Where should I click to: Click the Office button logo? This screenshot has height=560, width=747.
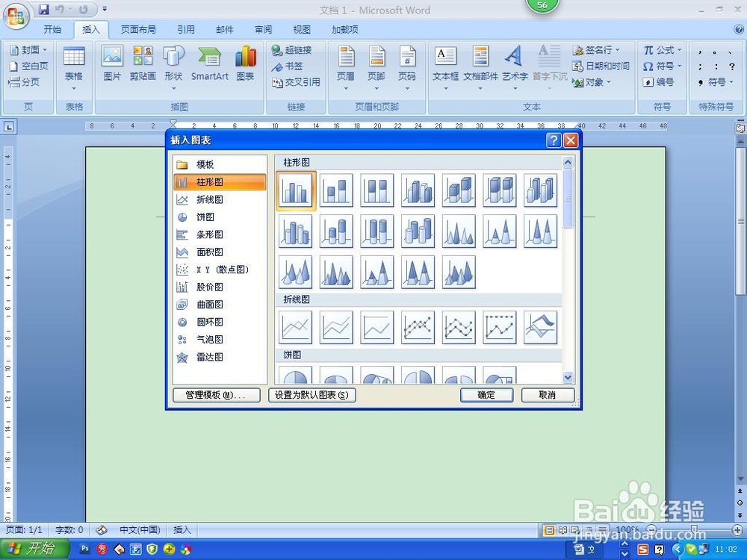16,16
